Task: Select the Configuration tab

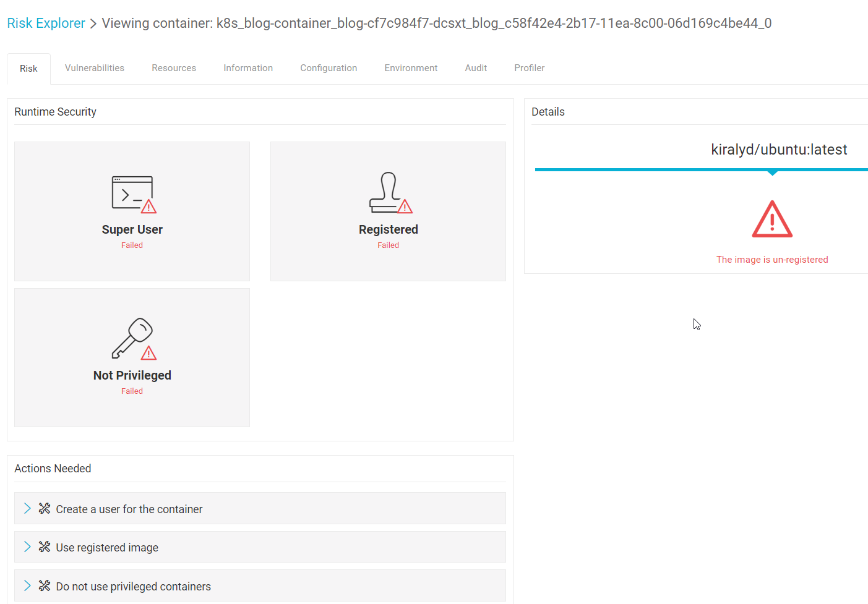Action: [x=329, y=68]
